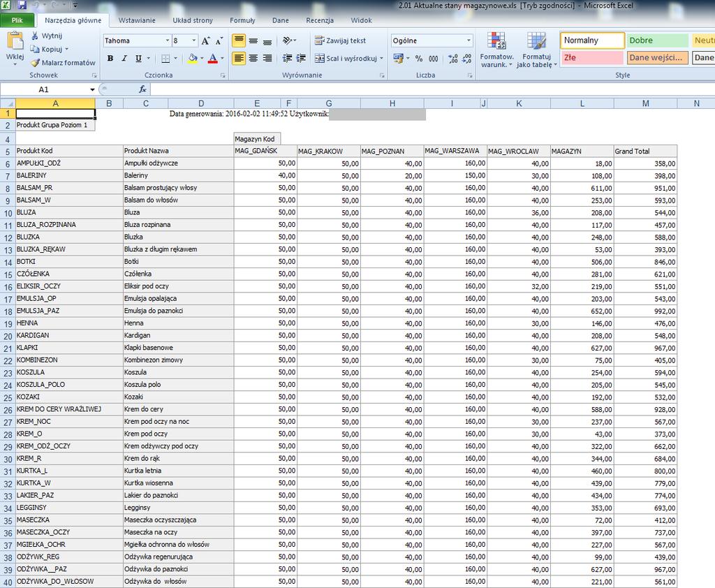Align text to bottom of cell
The width and height of the screenshot is (715, 588).
(267, 41)
